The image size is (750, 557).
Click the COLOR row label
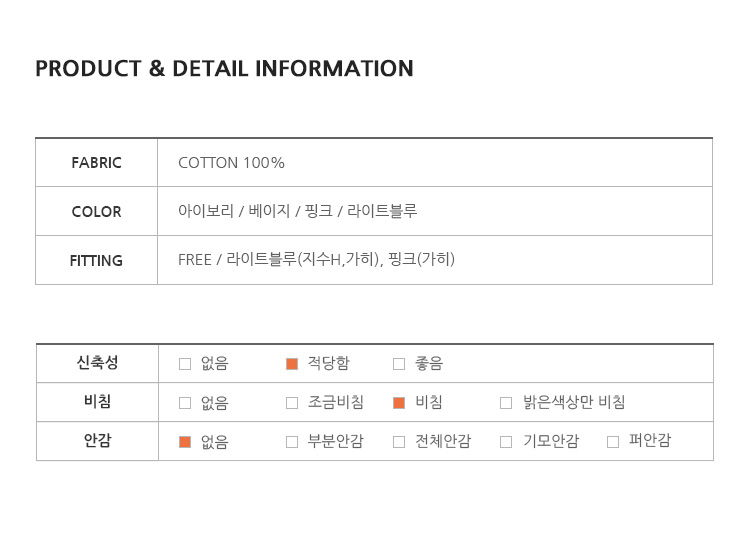[x=97, y=211]
